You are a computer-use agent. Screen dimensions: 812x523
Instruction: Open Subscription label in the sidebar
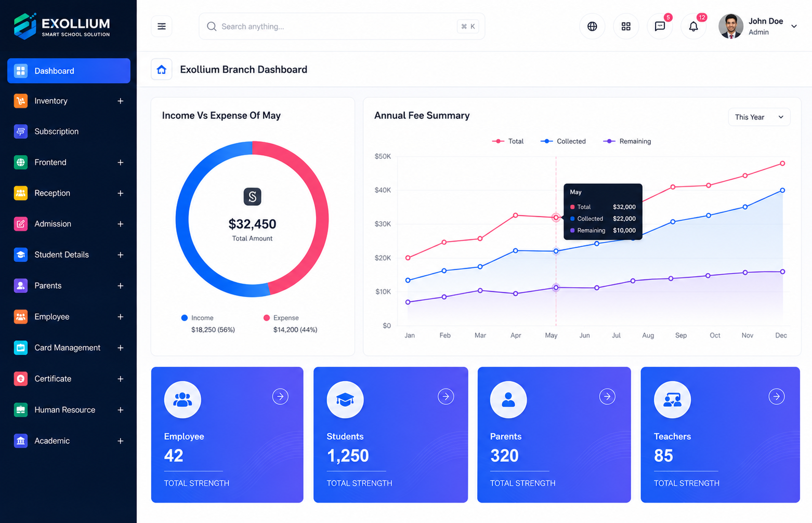tap(56, 131)
